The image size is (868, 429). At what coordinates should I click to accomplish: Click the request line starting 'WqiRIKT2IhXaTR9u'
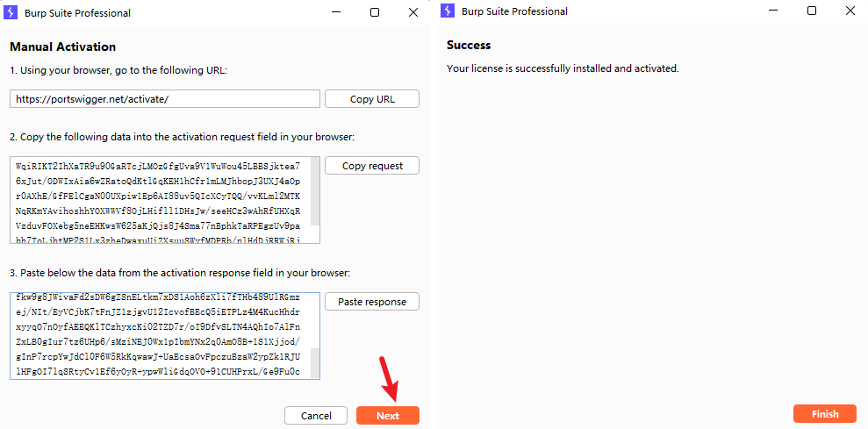[x=158, y=166]
